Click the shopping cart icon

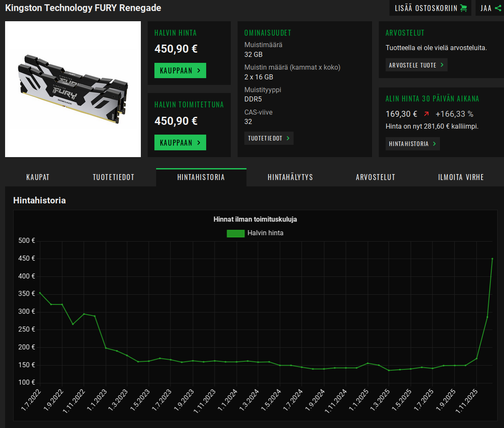point(463,8)
